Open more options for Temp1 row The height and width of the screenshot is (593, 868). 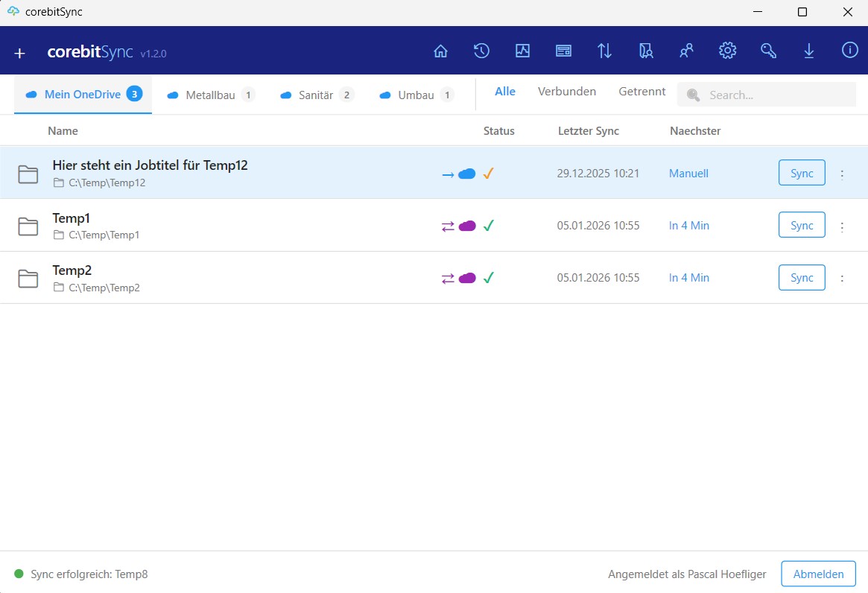(x=842, y=226)
